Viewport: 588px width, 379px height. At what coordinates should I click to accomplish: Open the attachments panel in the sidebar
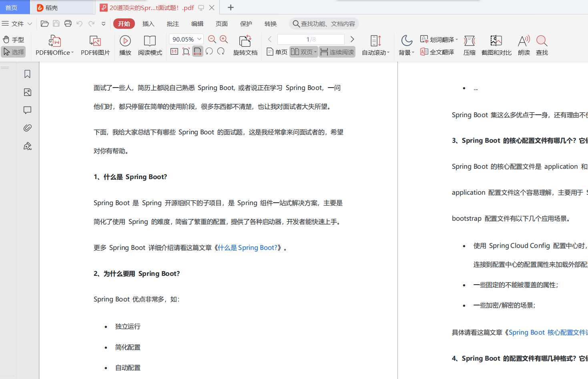(27, 128)
